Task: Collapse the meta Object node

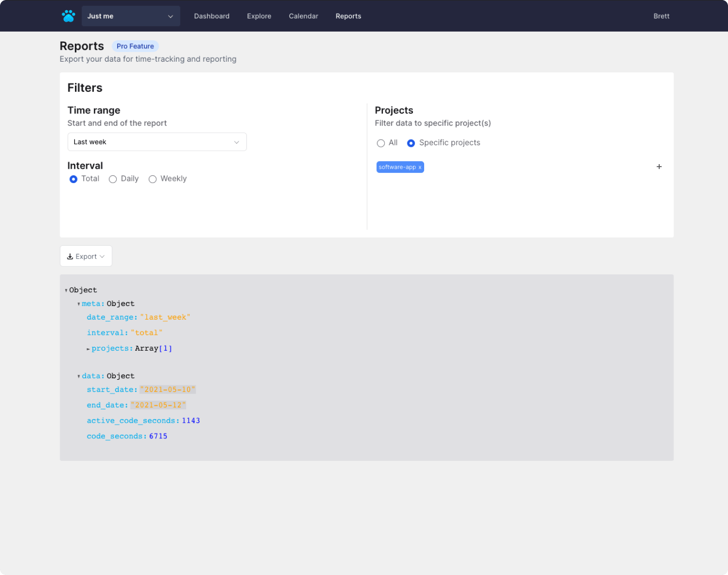Action: [79, 303]
